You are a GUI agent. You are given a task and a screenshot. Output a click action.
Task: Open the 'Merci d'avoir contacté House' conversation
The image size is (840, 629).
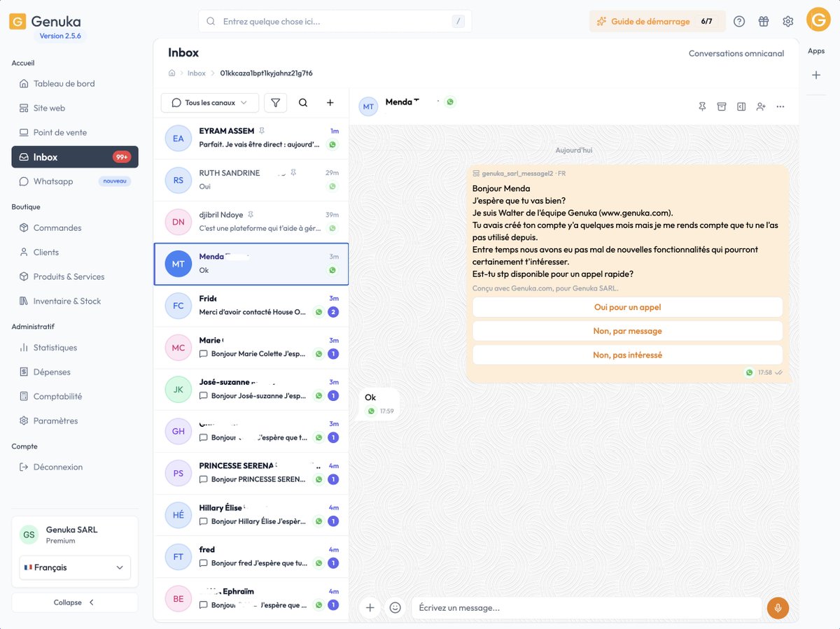(x=251, y=306)
